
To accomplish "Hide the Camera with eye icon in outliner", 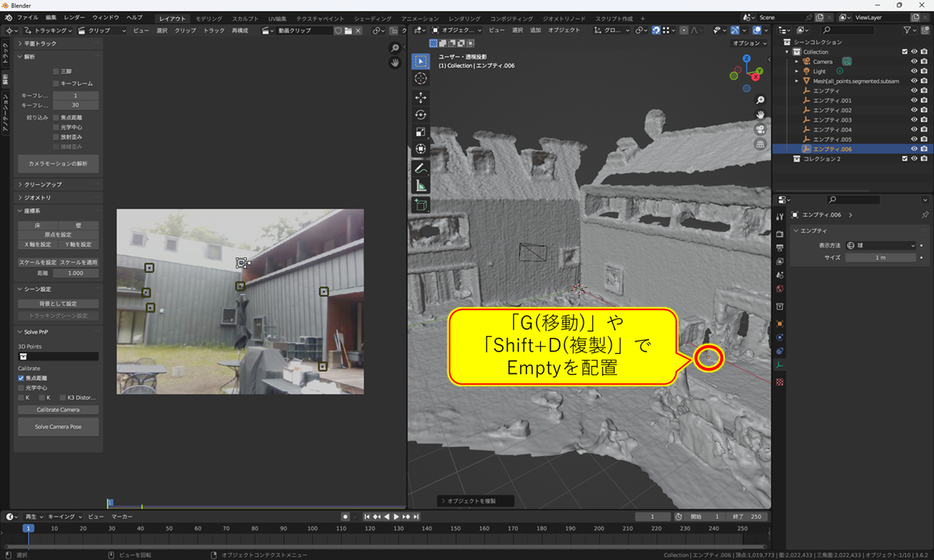I will click(914, 61).
